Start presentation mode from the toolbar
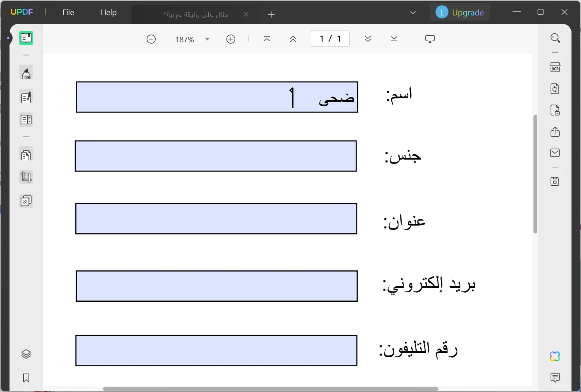 tap(430, 39)
